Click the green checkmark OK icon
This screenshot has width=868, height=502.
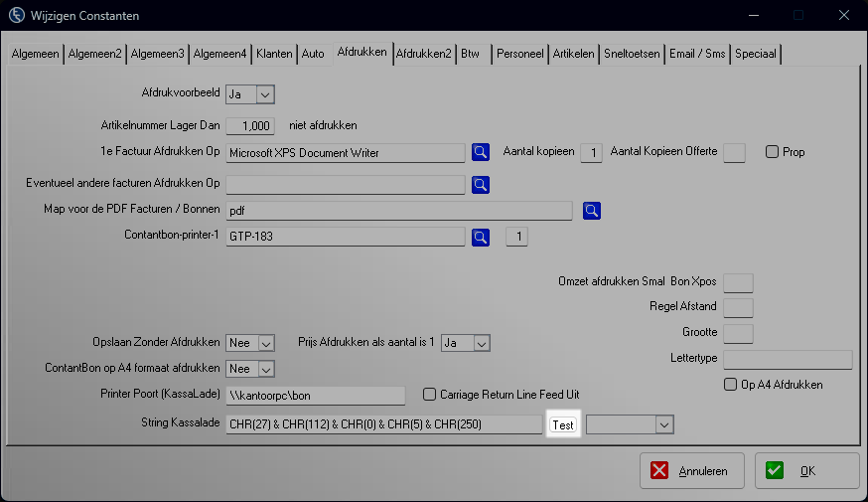click(775, 471)
